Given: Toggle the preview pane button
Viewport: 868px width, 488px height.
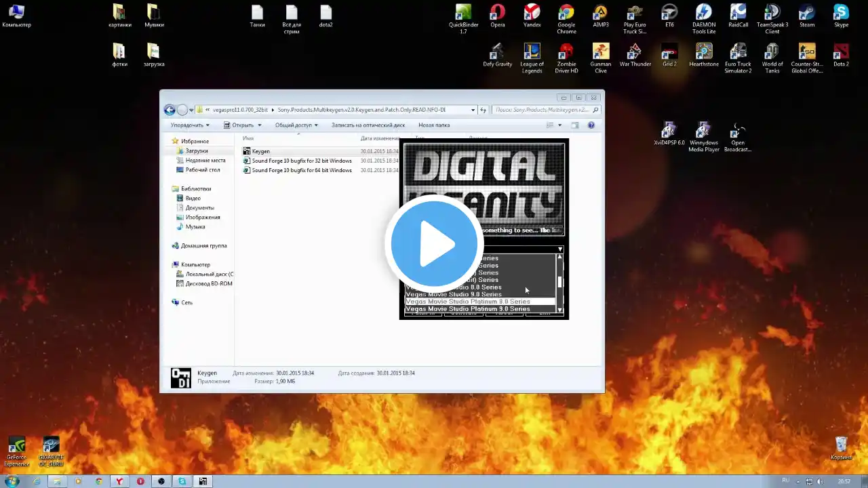Looking at the screenshot, I should tap(574, 125).
